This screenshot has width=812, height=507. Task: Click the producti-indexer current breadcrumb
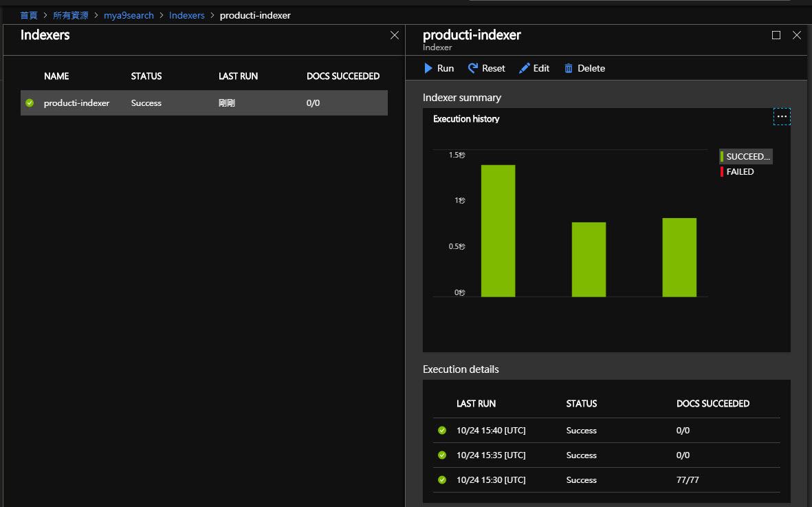pyautogui.click(x=255, y=16)
